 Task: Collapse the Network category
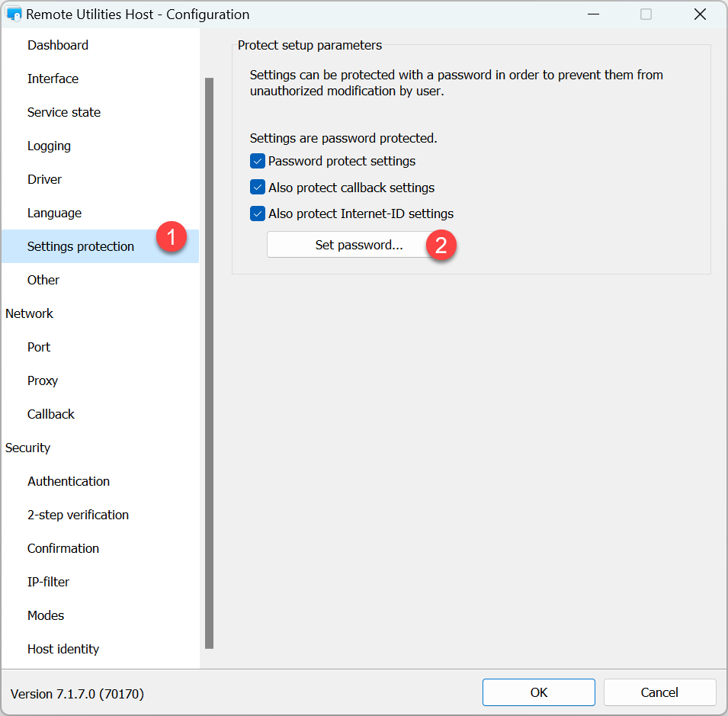[29, 313]
